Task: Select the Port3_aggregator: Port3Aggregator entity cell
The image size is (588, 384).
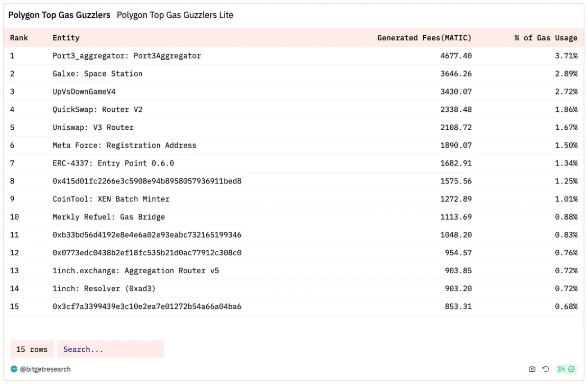Action: coord(127,56)
